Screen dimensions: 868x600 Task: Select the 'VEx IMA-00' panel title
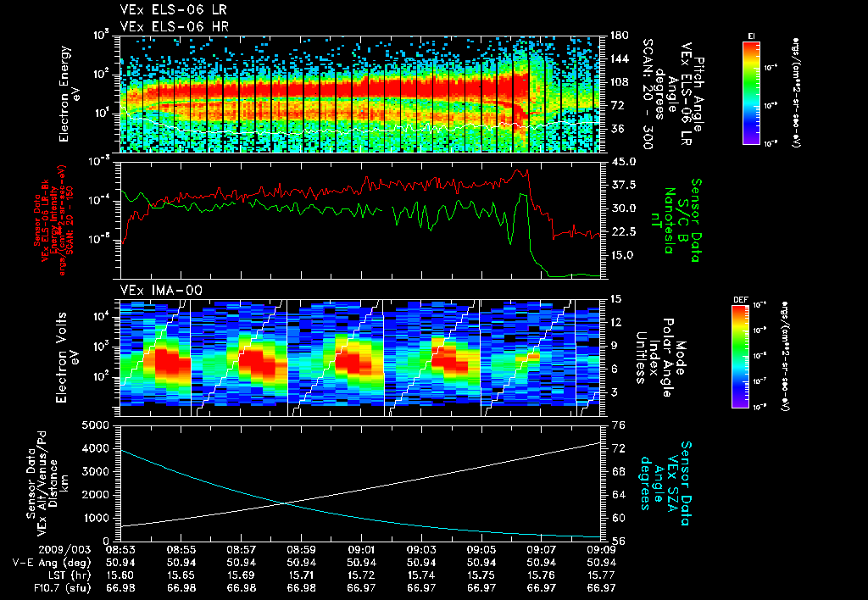pos(161,290)
